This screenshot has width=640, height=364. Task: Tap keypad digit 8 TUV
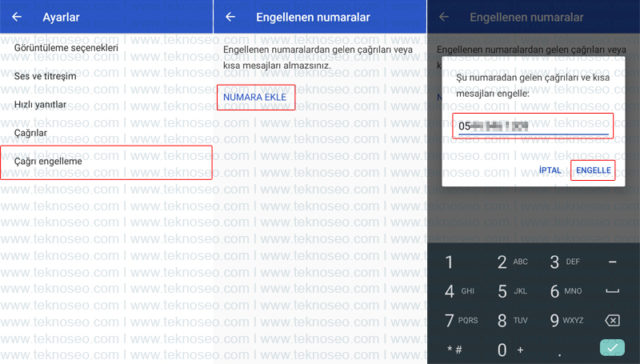click(512, 320)
